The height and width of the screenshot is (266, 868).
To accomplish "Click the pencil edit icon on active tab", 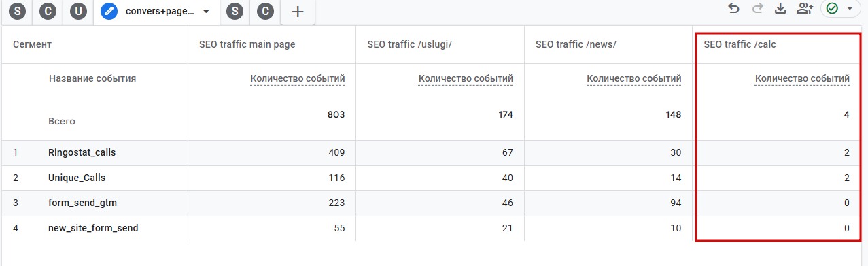I will click(x=109, y=11).
